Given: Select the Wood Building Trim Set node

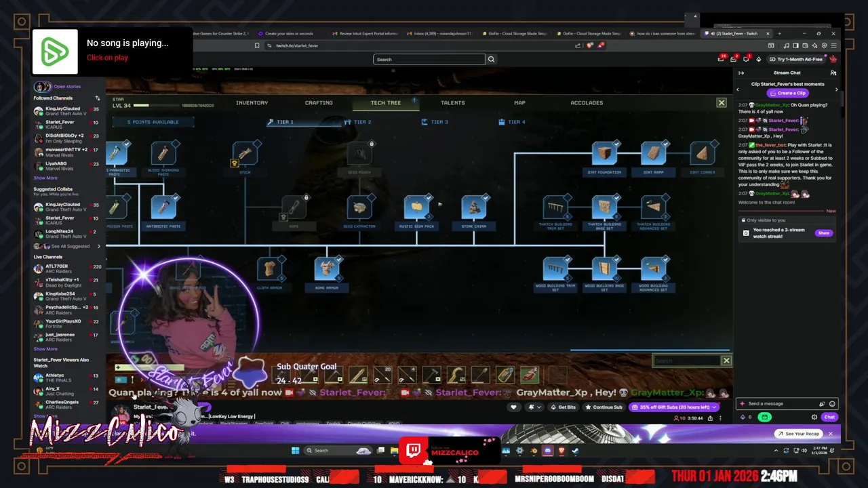Looking at the screenshot, I should [x=555, y=269].
